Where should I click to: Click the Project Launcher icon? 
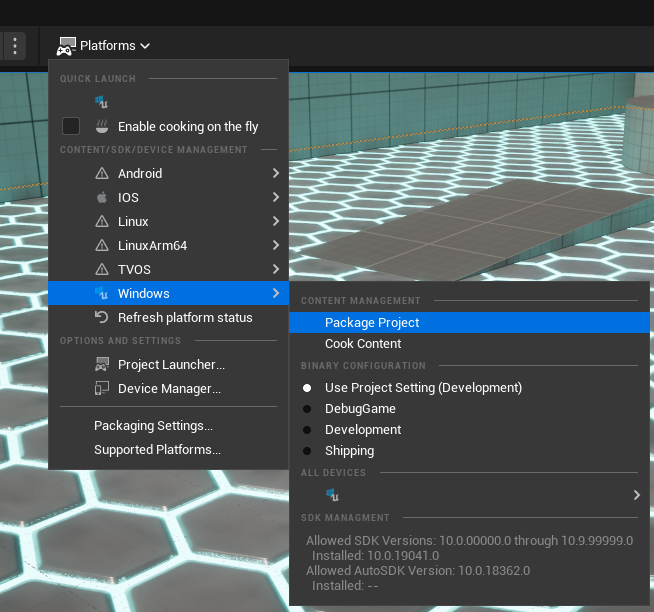tap(102, 364)
